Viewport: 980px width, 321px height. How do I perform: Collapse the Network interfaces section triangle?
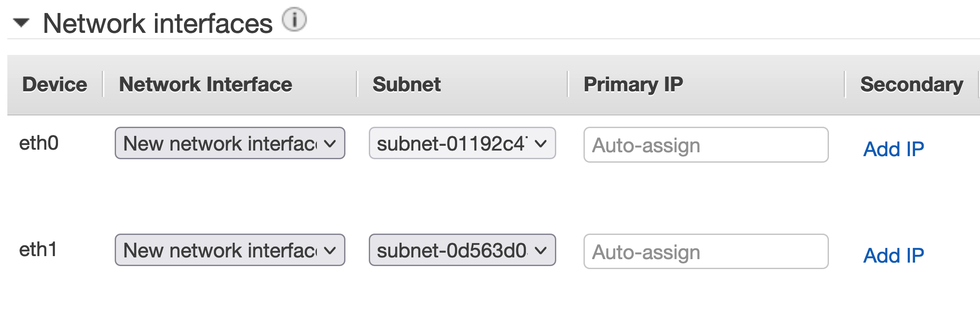coord(21,22)
